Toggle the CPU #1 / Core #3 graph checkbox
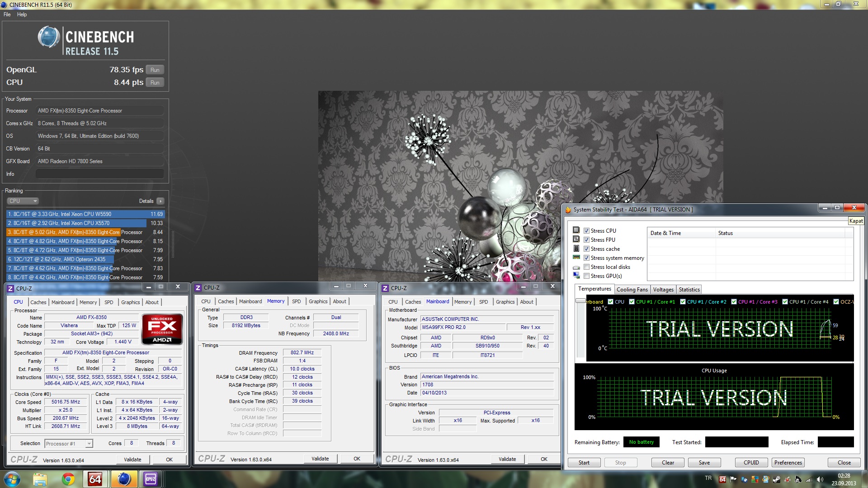This screenshot has width=868, height=488. (734, 302)
